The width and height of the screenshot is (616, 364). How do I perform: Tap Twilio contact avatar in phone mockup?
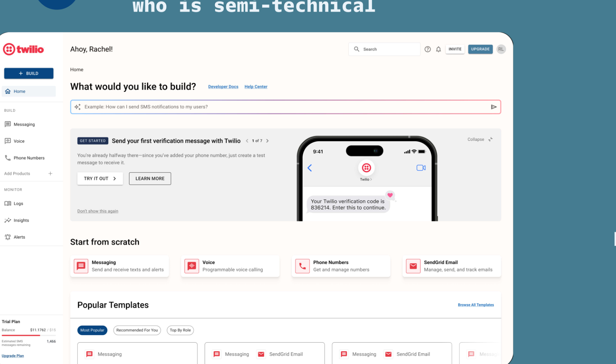click(366, 168)
